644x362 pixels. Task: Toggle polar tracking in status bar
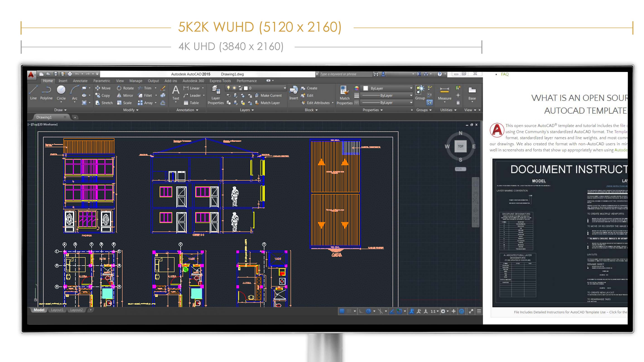tap(369, 311)
